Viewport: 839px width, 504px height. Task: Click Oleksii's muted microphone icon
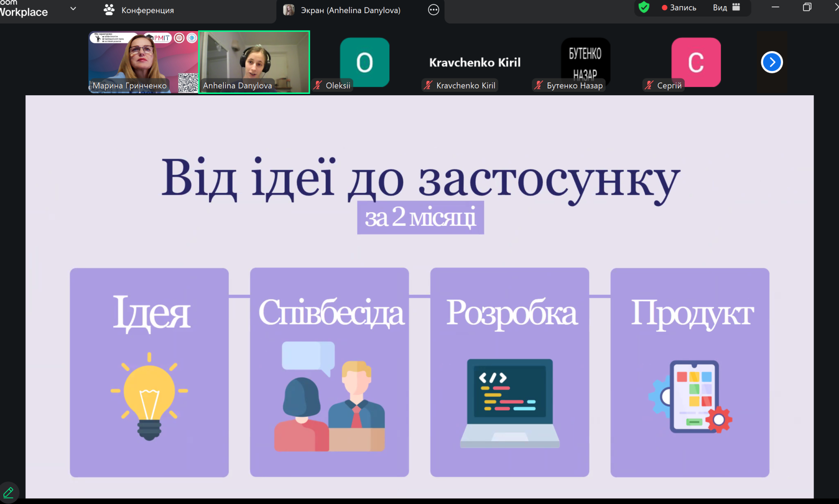[318, 86]
